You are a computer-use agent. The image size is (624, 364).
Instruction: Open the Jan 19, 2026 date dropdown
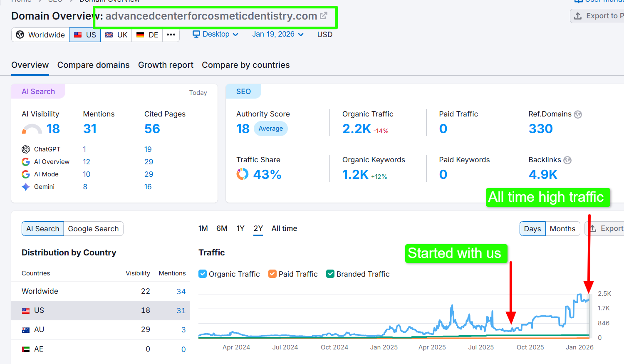tap(277, 34)
